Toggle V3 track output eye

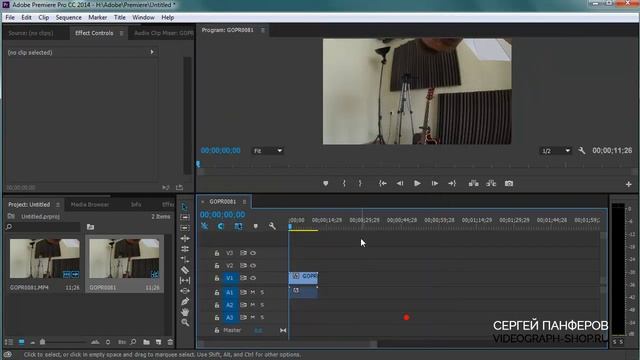click(x=253, y=253)
